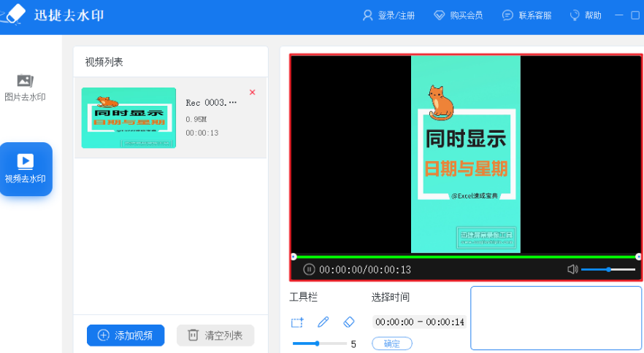Click the green video progress timeline
This screenshot has width=644, height=353.
point(466,257)
